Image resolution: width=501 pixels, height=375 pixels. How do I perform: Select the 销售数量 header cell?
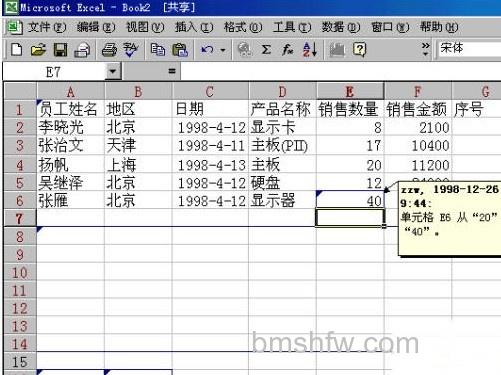350,109
